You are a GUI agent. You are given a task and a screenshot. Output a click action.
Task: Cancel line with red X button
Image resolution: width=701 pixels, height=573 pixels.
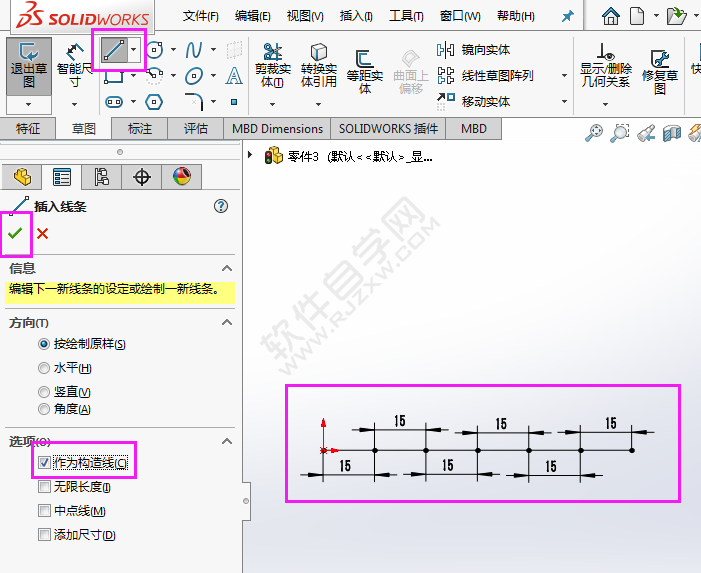42,233
